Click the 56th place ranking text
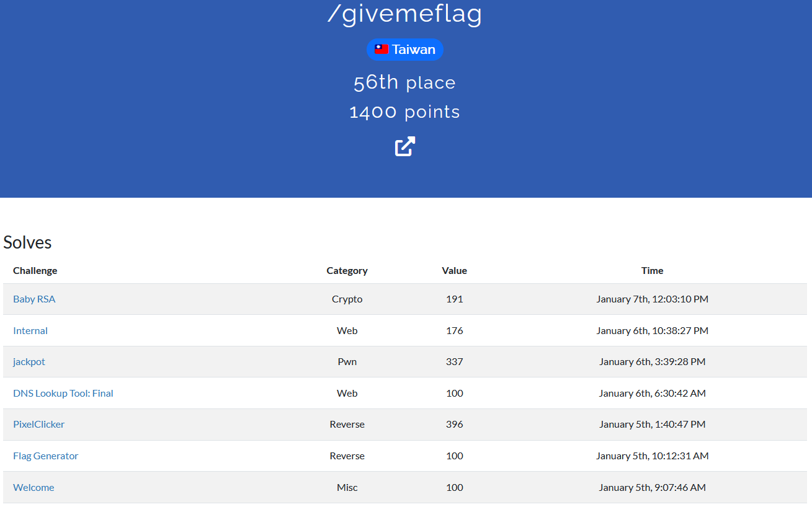Viewport: 812px width, 507px height. (405, 82)
